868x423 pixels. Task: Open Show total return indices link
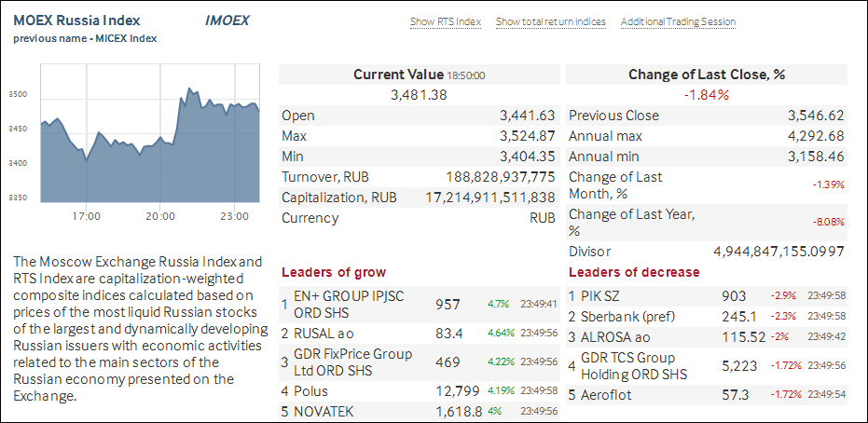[550, 21]
